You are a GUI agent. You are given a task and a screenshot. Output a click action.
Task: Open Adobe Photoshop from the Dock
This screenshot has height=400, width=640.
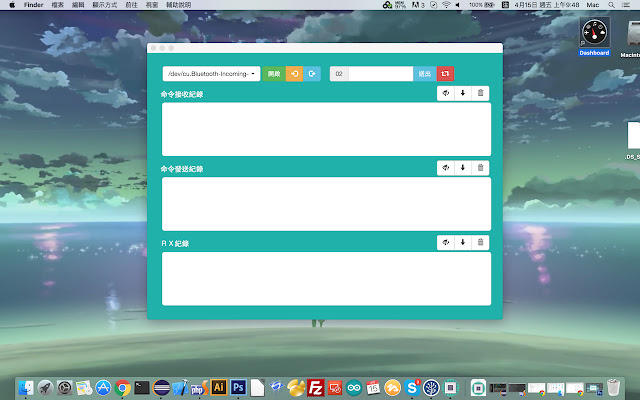238,387
